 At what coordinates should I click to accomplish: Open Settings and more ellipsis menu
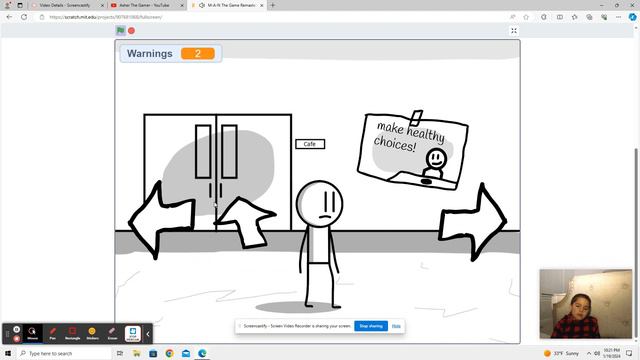[618, 17]
